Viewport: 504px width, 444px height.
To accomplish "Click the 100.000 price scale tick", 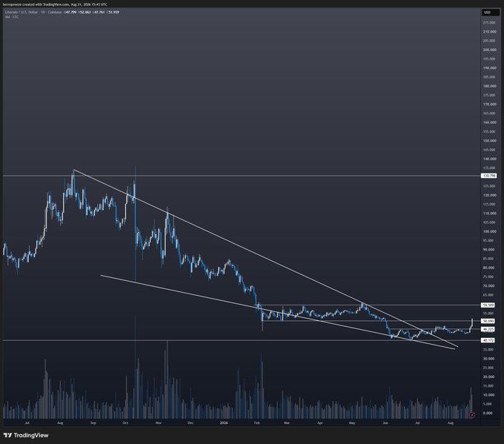I will click(x=489, y=231).
